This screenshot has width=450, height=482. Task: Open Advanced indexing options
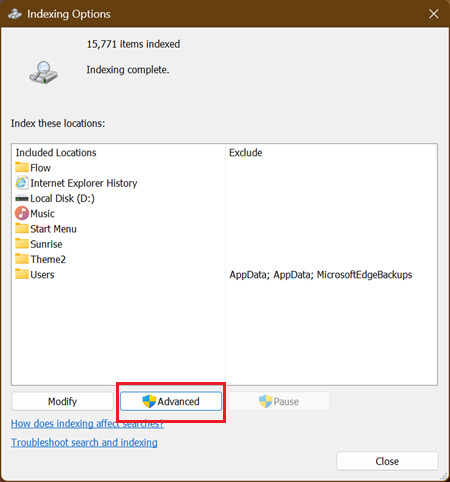tap(171, 401)
